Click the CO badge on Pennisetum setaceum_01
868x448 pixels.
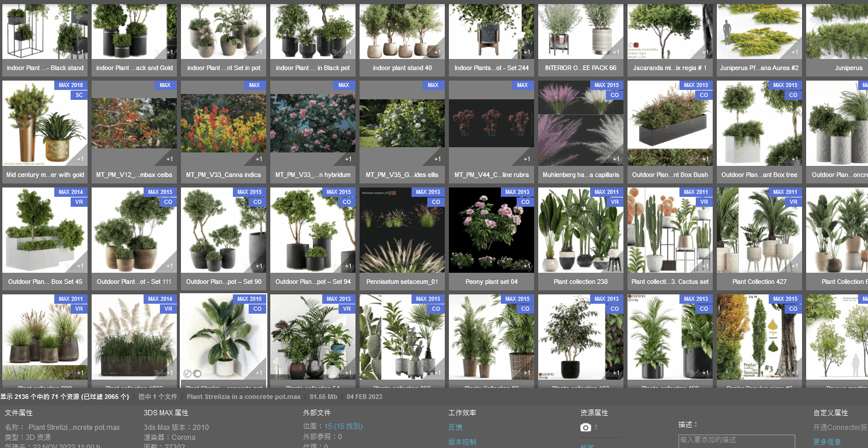pos(435,202)
